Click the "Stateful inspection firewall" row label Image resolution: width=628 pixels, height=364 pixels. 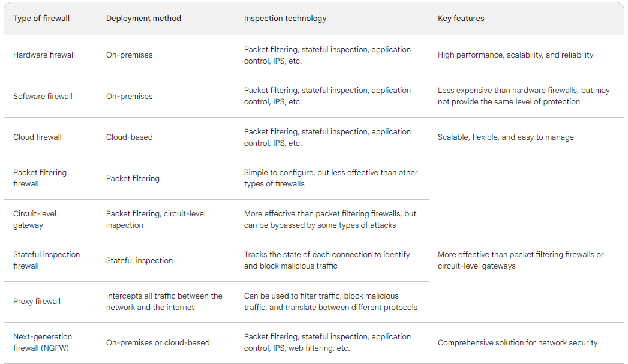point(46,260)
